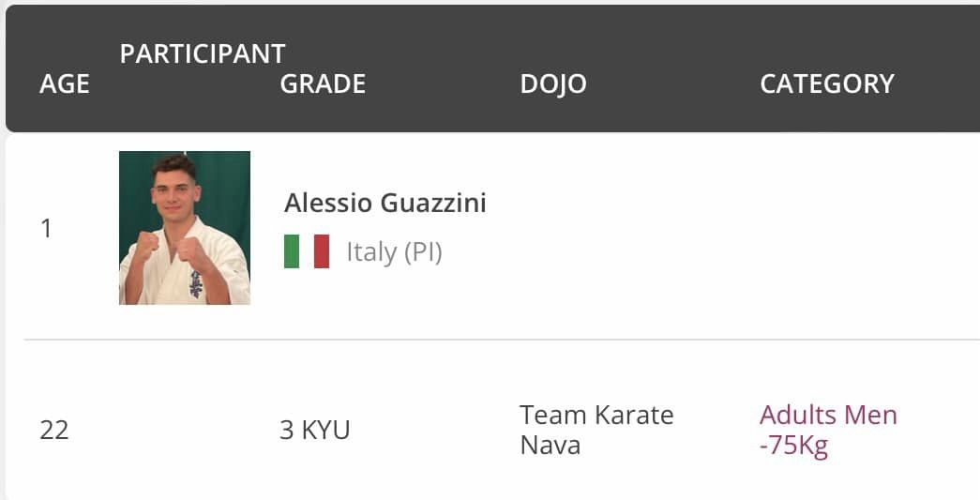Sort by the CATEGORY column header
Viewport: 980px width, 500px height.
(827, 83)
